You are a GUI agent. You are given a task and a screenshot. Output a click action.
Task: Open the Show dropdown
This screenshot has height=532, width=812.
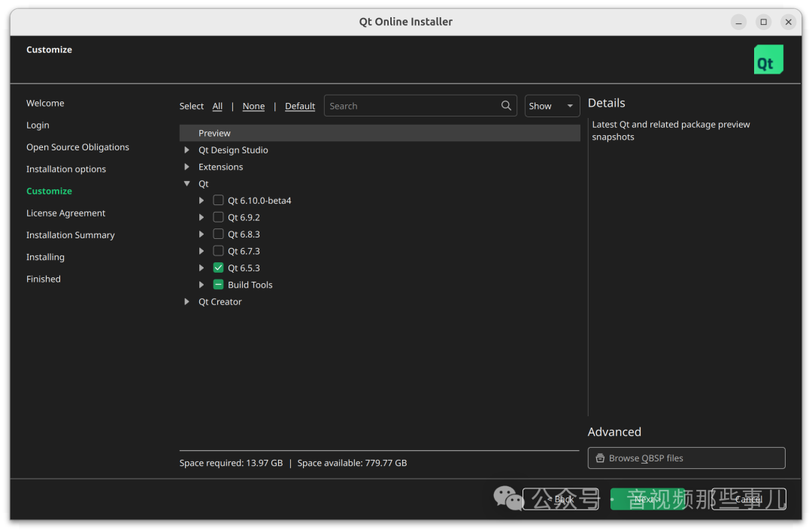point(552,105)
